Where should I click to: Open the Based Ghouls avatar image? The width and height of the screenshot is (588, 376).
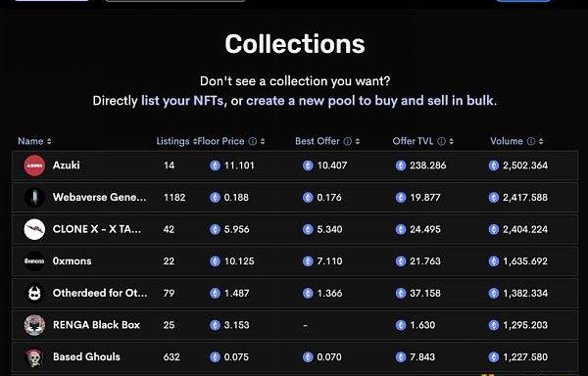click(x=34, y=356)
